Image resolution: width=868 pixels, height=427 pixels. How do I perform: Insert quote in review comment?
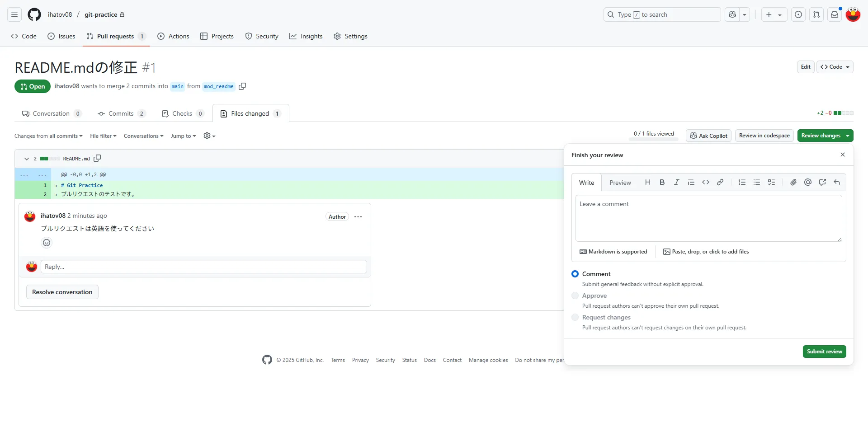click(691, 182)
